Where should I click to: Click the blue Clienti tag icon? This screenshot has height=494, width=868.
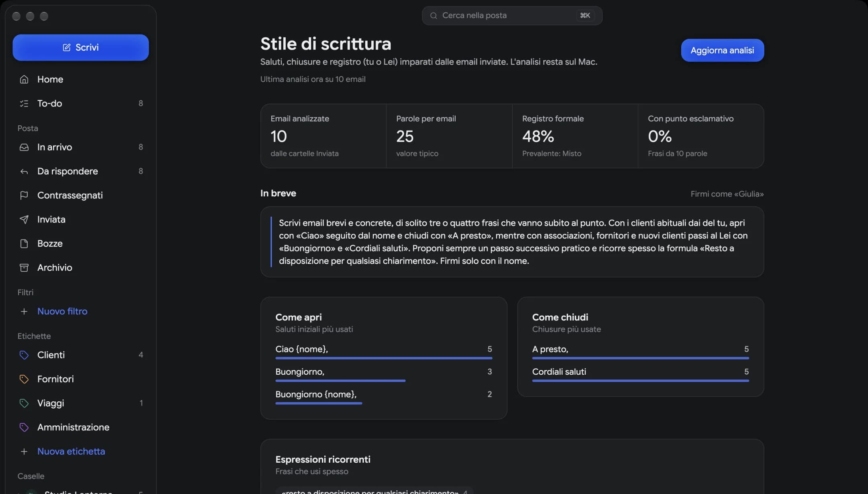pos(24,355)
